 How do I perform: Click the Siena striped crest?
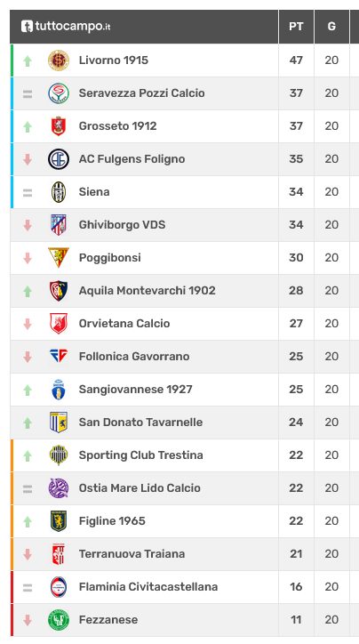coord(59,192)
